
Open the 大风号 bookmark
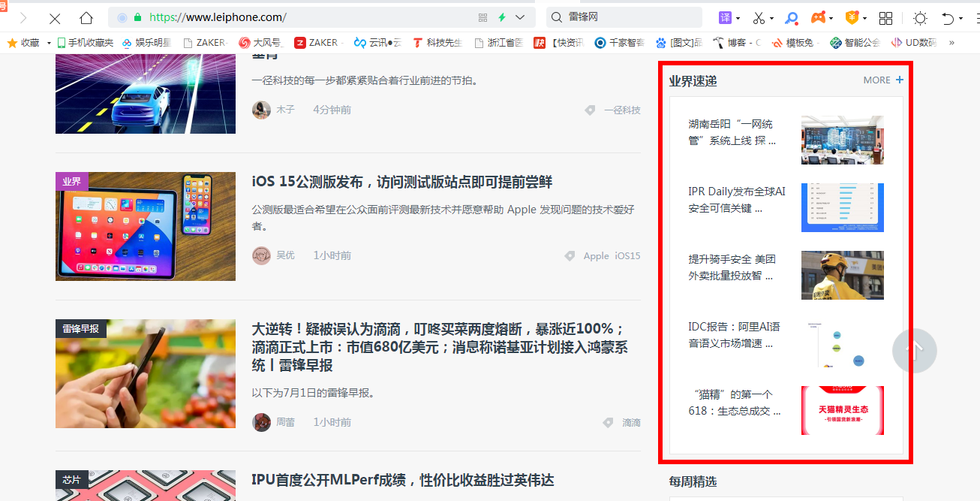coord(260,43)
